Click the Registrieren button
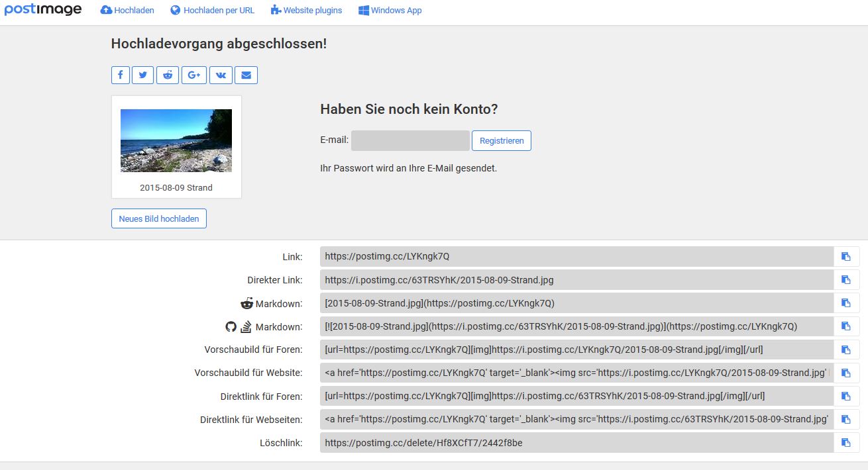 click(x=501, y=141)
